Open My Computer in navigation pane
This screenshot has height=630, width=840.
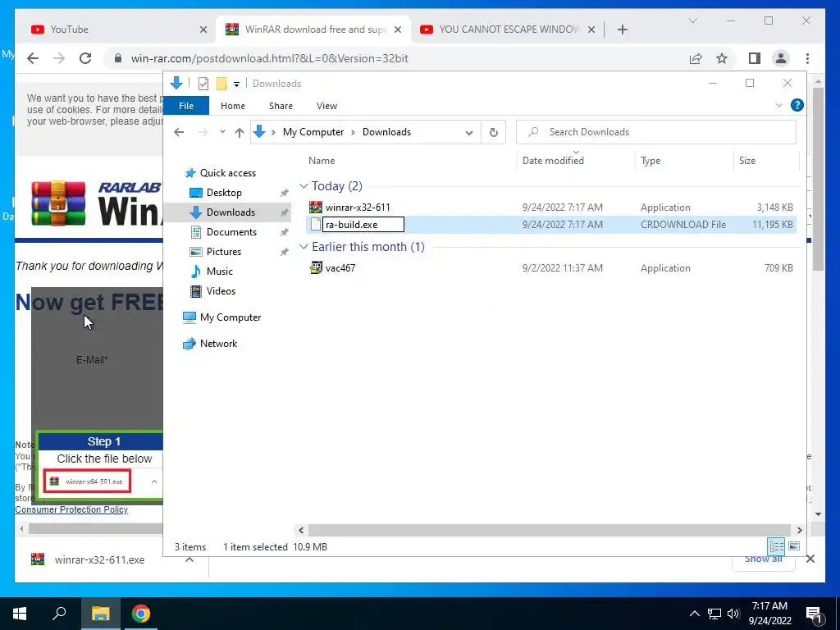pos(231,317)
